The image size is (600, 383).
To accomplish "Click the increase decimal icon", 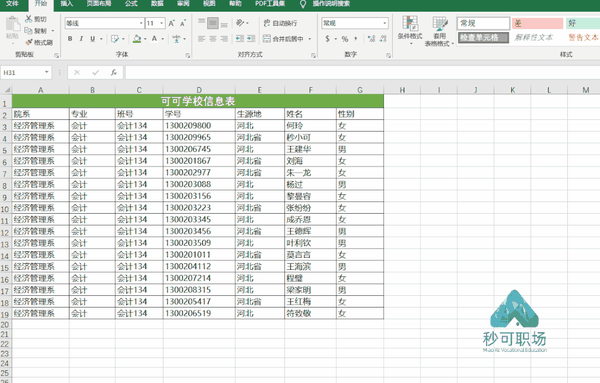I will click(x=371, y=39).
